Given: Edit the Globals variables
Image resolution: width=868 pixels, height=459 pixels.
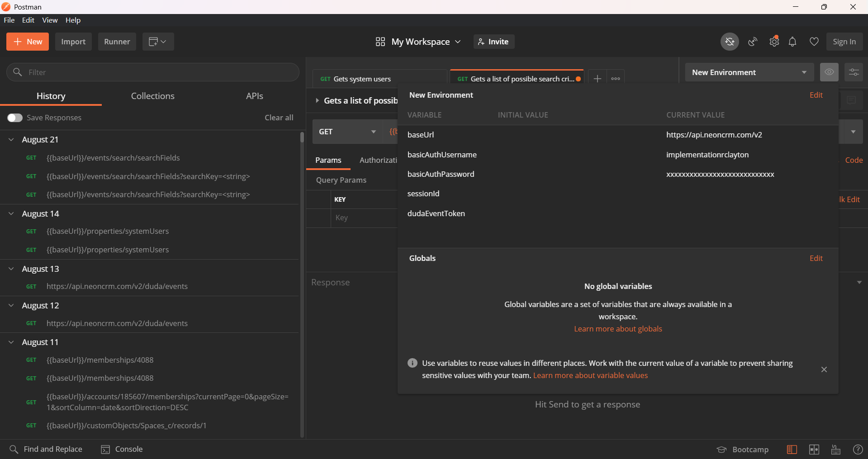Looking at the screenshot, I should [816, 258].
